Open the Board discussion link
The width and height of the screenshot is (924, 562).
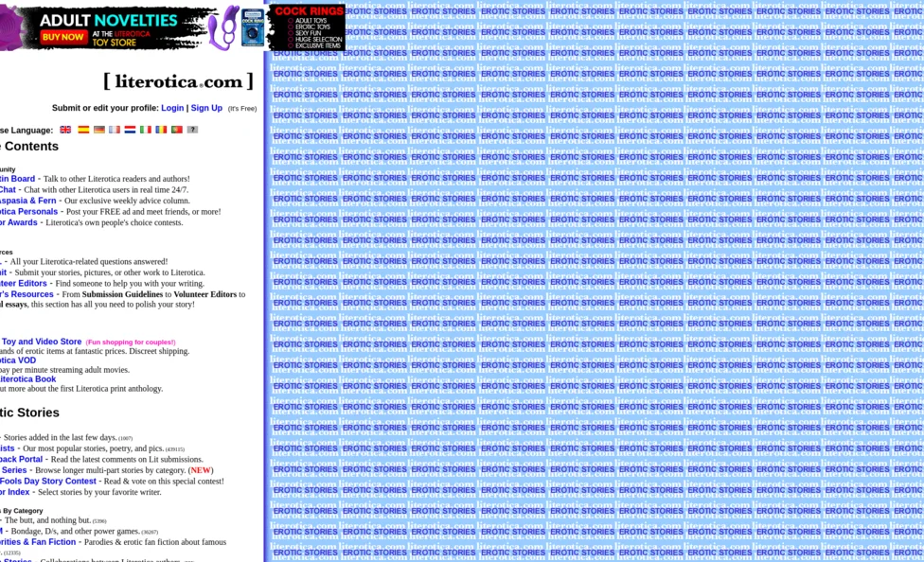click(18, 179)
